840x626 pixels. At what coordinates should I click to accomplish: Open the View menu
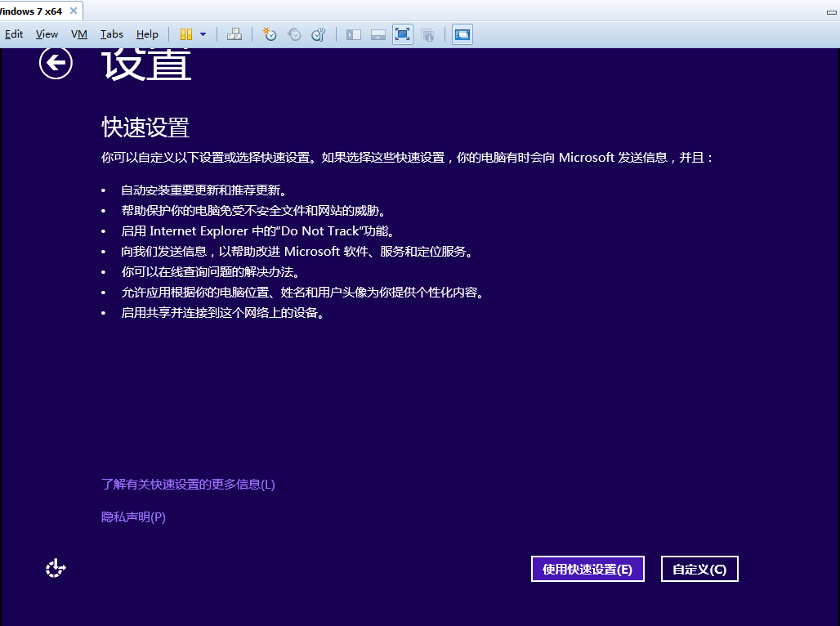click(x=47, y=34)
